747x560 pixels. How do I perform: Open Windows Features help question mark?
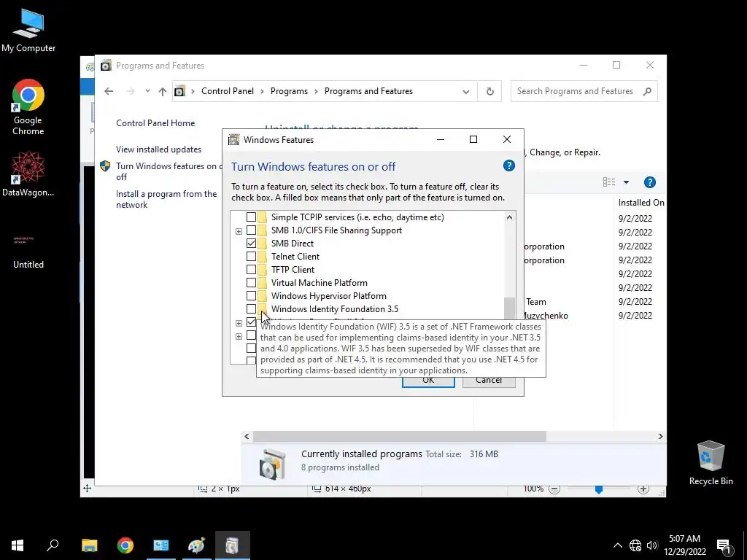[x=508, y=166]
